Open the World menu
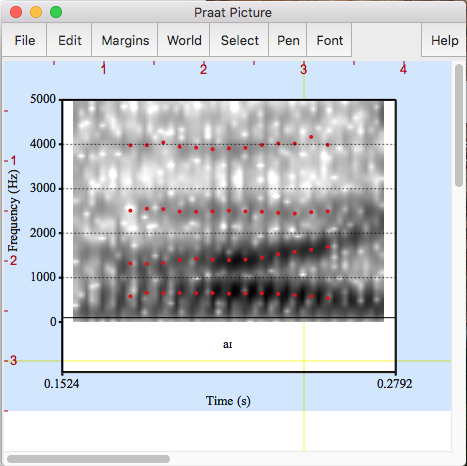Screen dimensions: 467x466 184,40
